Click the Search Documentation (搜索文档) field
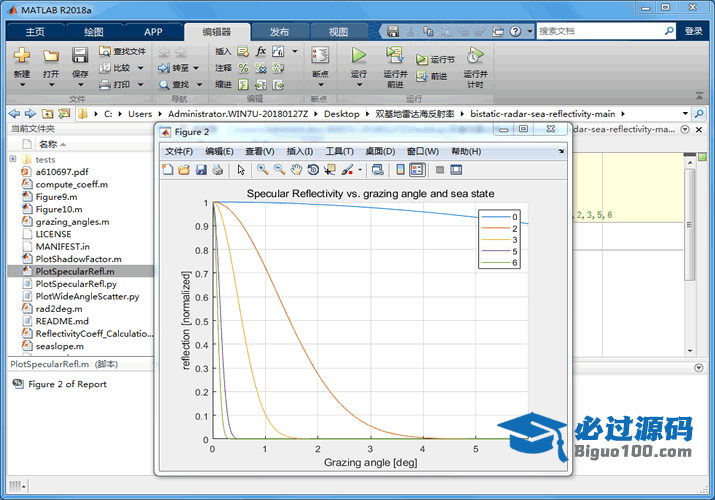Viewport: 715px width, 500px height. pyautogui.click(x=600, y=31)
